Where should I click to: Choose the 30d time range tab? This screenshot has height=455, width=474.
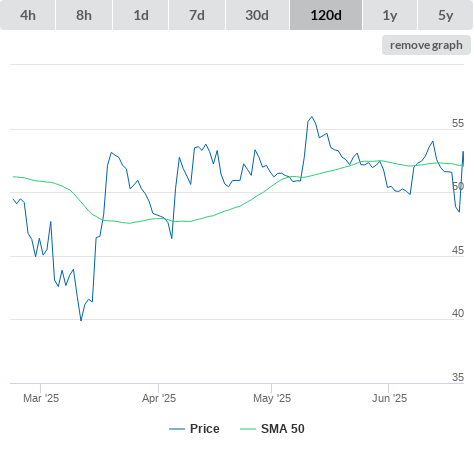257,15
